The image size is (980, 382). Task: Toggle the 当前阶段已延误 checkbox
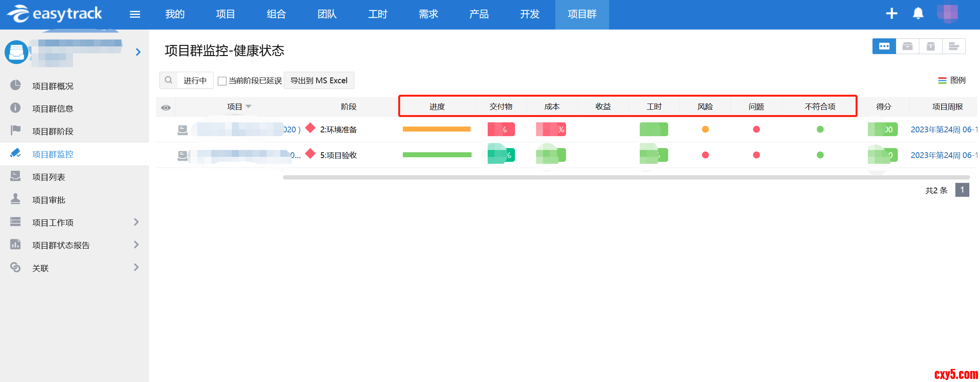tap(222, 81)
